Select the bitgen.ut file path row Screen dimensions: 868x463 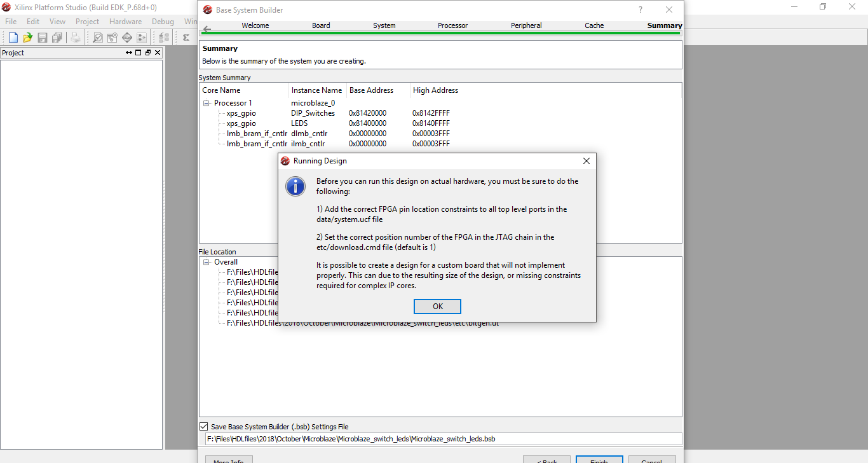(363, 323)
